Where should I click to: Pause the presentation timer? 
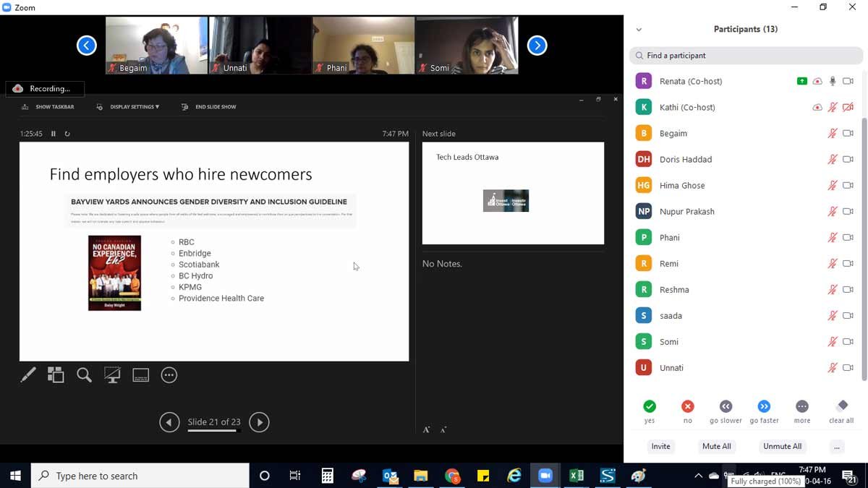(54, 134)
